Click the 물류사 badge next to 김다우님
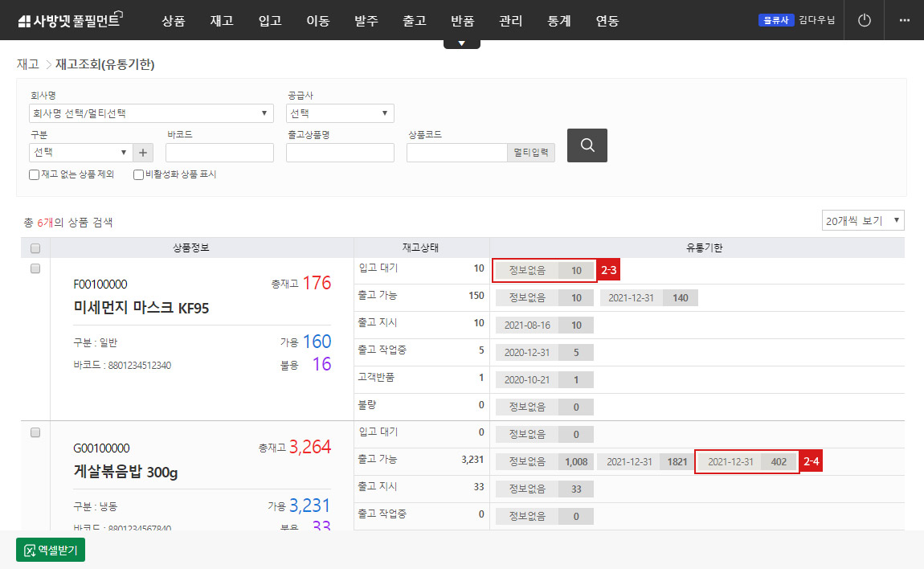This screenshot has height=569, width=924. pyautogui.click(x=775, y=19)
